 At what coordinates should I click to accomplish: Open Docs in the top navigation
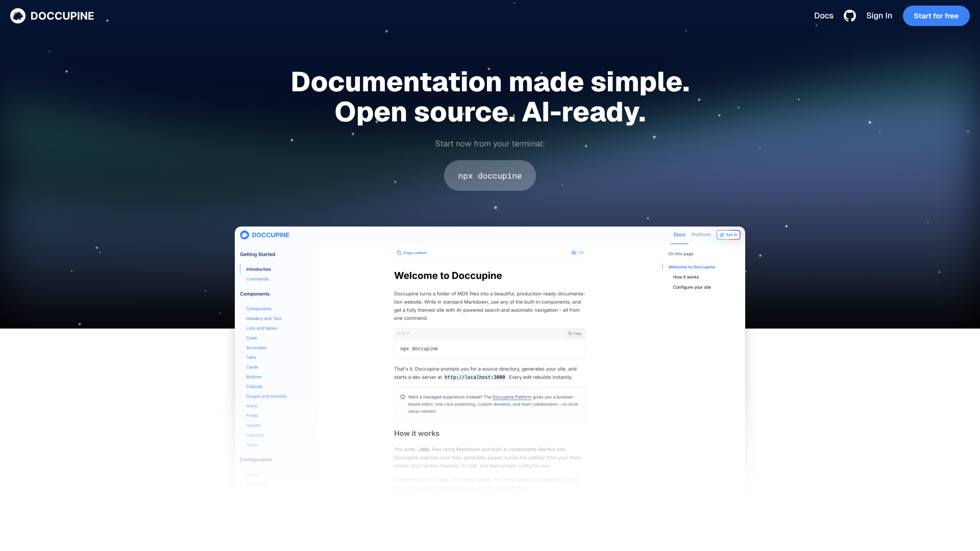pyautogui.click(x=823, y=16)
